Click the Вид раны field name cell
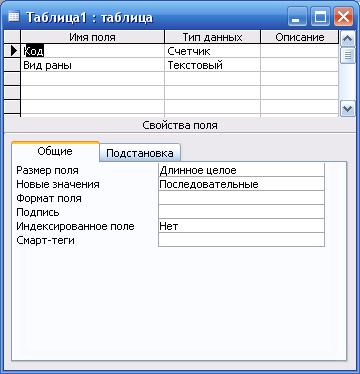The image size is (360, 374). point(93,65)
